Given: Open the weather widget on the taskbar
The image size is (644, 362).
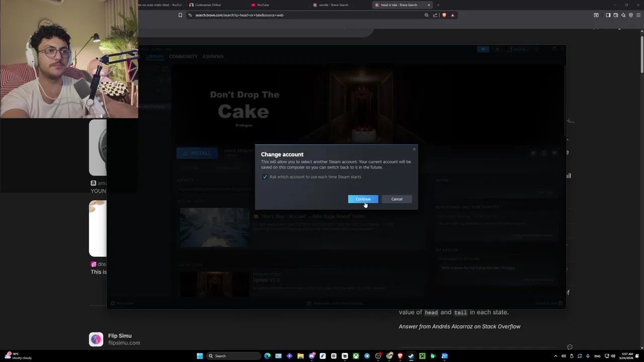Looking at the screenshot, I should pos(19,356).
